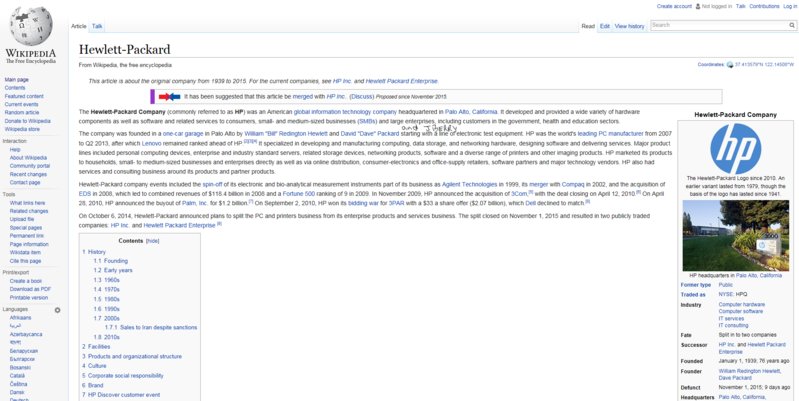Jump to 1.2 Early years section
Viewport: 799px width, 401px height.
coord(113,270)
